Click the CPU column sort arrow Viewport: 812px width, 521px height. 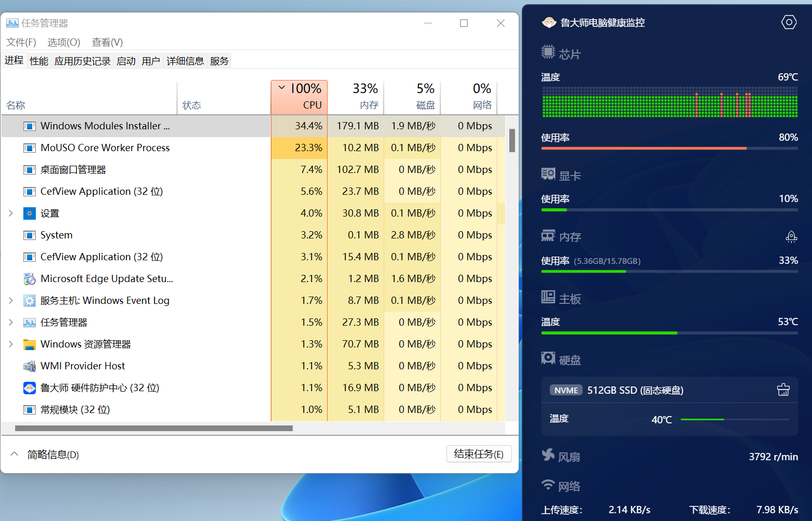pyautogui.click(x=281, y=88)
